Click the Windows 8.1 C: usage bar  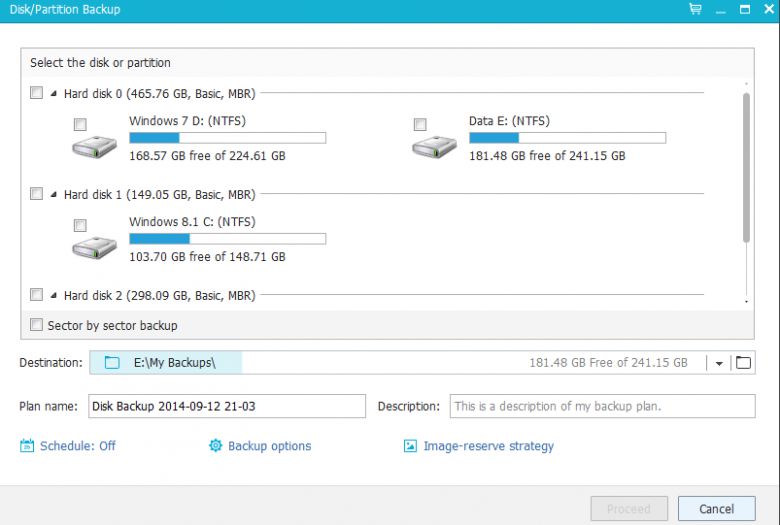227,239
